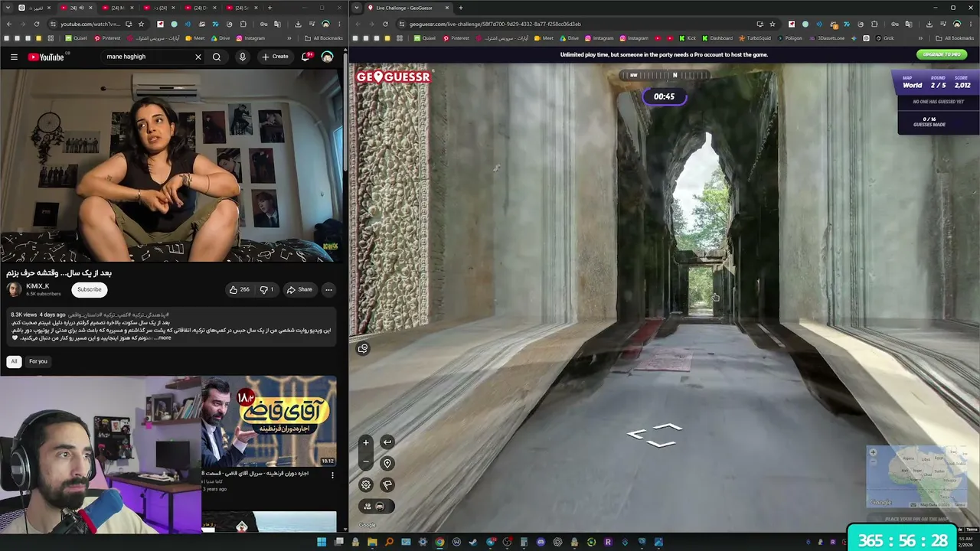Undo the last move in GeoGuessr
Image resolution: width=980 pixels, height=551 pixels.
tap(387, 442)
